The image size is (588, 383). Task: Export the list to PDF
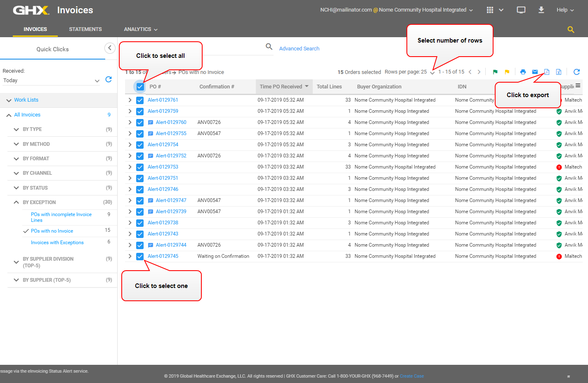click(x=547, y=72)
